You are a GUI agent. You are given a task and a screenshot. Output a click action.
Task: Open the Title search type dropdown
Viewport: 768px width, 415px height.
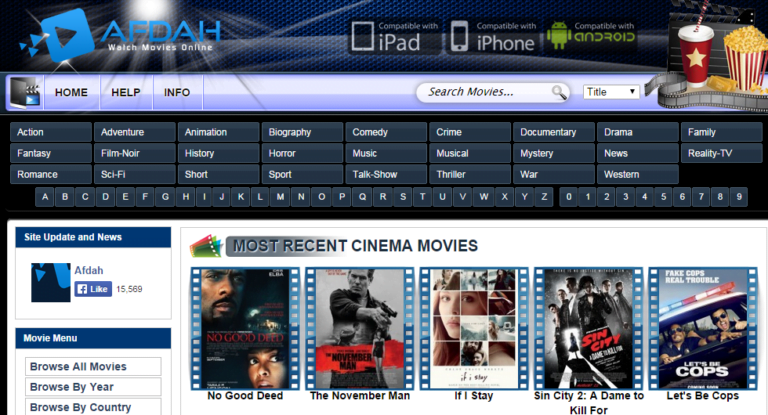tap(611, 92)
